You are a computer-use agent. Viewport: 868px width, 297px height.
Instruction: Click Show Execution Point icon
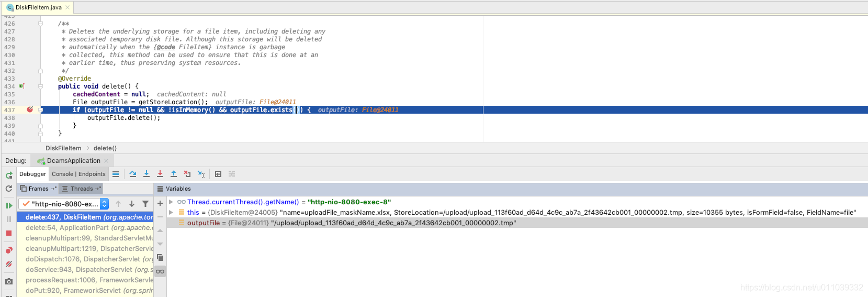[116, 174]
